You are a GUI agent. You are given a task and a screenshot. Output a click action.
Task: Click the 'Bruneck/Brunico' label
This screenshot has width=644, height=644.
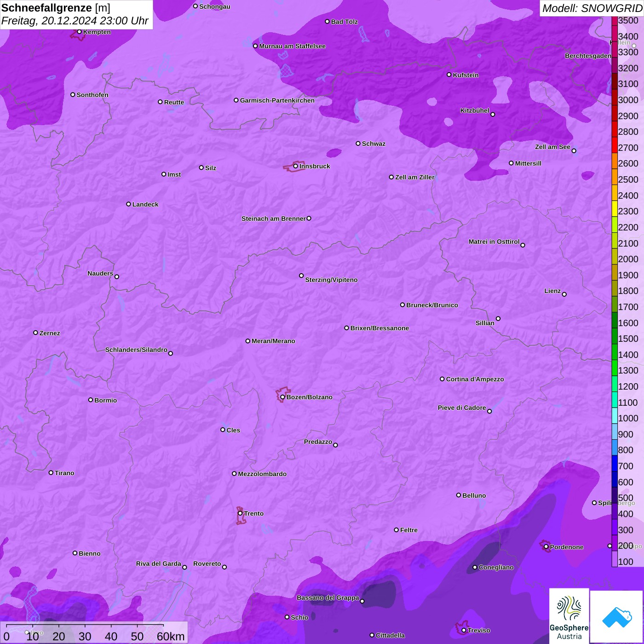point(432,305)
